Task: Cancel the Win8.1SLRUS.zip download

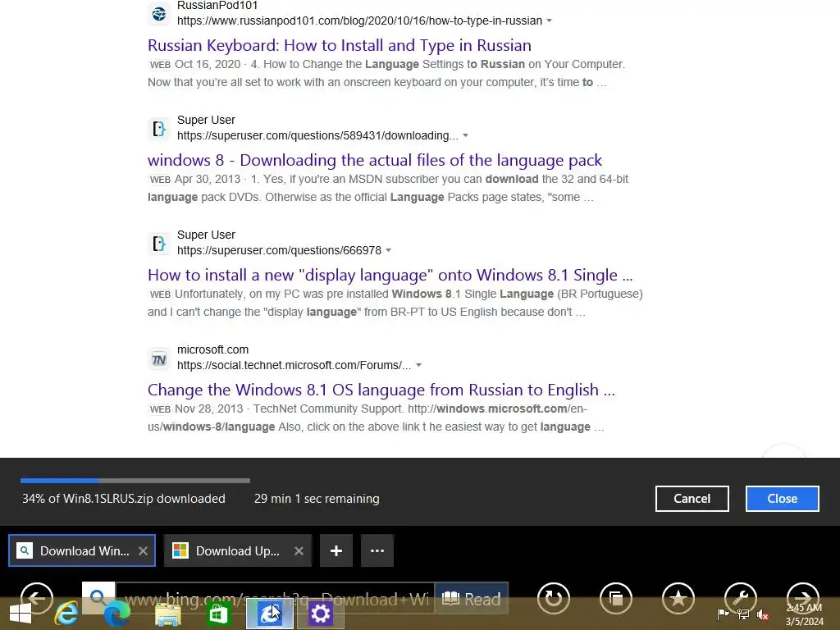Action: pos(692,499)
